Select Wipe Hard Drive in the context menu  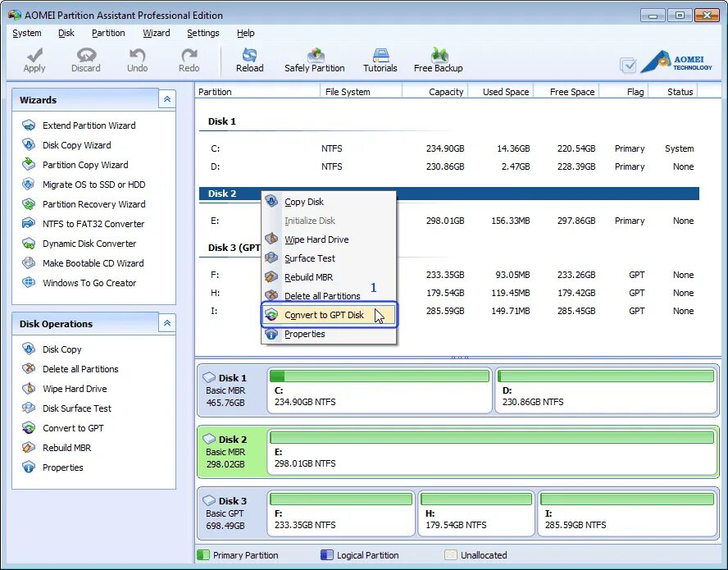pos(329,239)
